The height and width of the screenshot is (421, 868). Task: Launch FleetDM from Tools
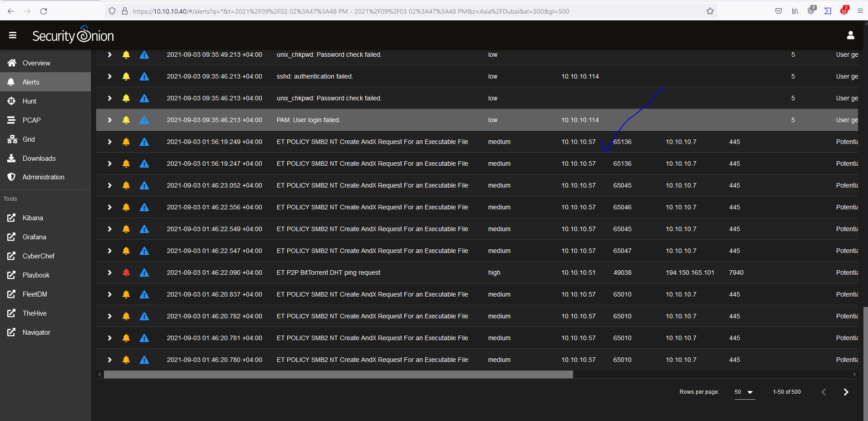click(x=45, y=294)
